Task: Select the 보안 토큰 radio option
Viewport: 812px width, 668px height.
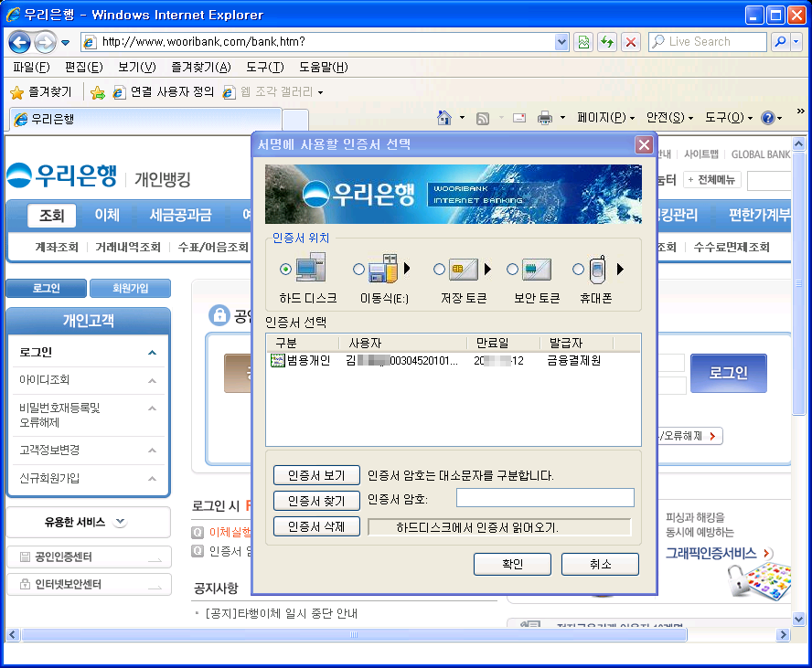Action: (512, 269)
